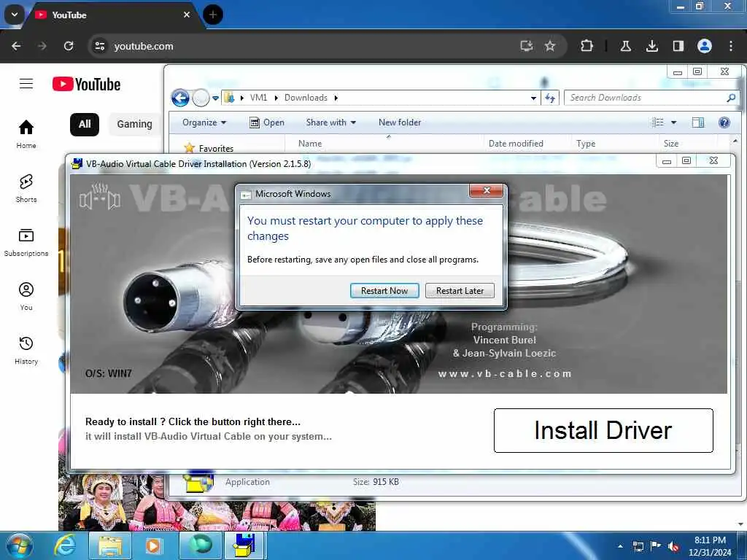
Task: Reload the YouTube page
Action: [x=69, y=46]
